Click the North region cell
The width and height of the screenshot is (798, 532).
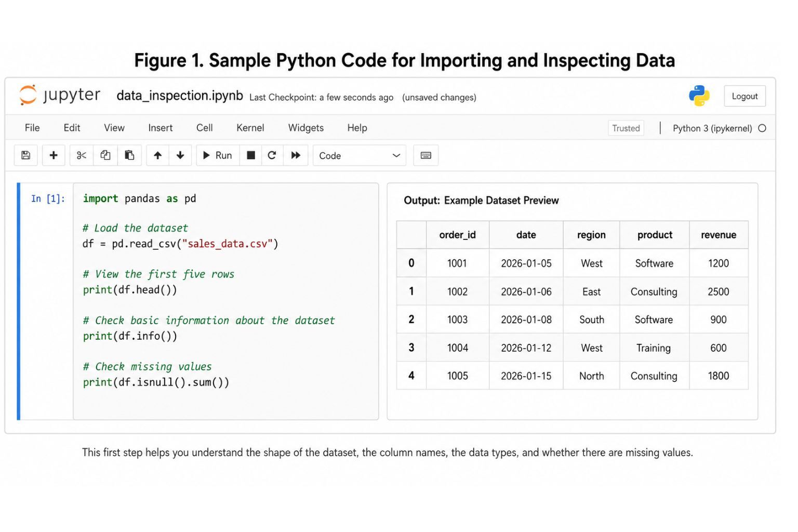coord(591,376)
